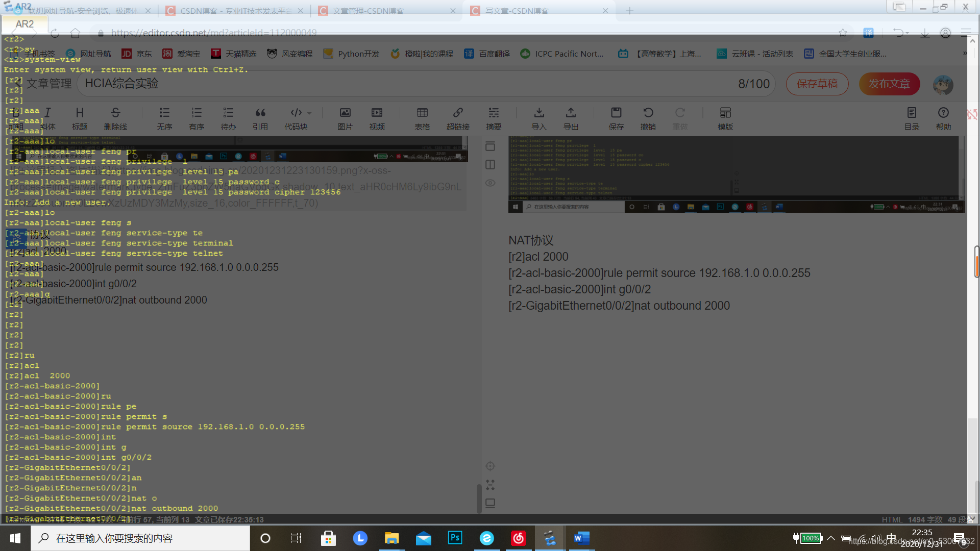This screenshot has width=980, height=551.
Task: Save article with 保存 toolbar icon
Action: [616, 118]
